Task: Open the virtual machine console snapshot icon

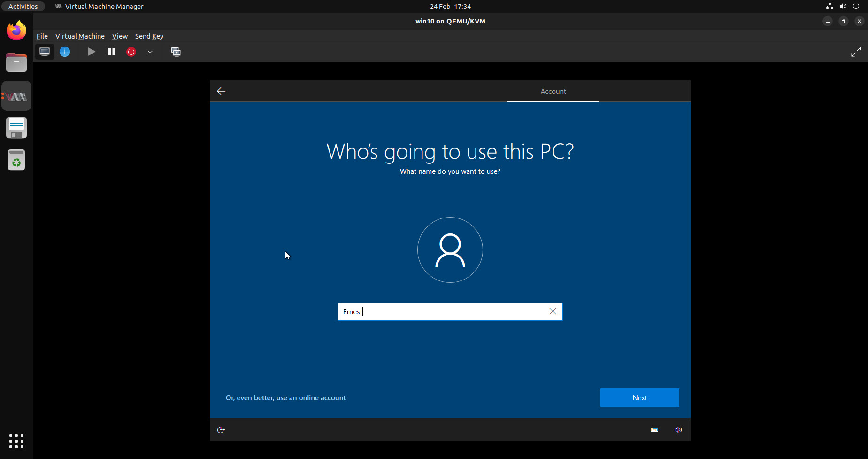Action: coord(176,52)
